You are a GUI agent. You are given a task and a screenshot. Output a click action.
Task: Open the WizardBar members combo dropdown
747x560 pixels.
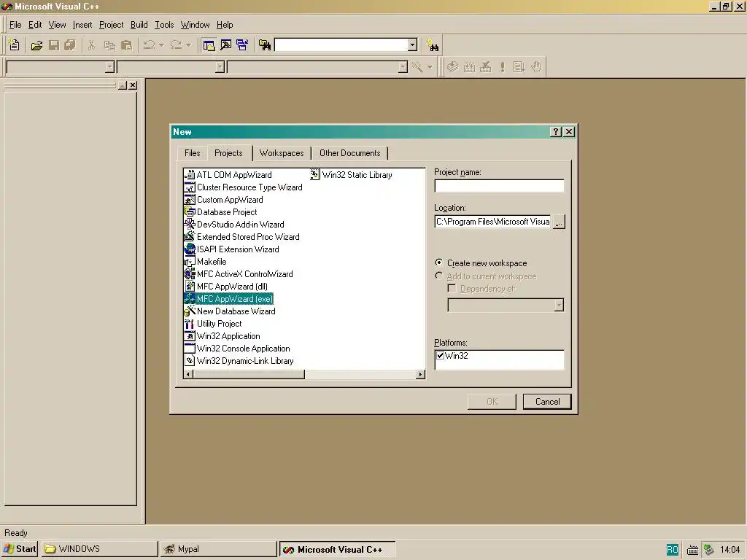click(403, 67)
